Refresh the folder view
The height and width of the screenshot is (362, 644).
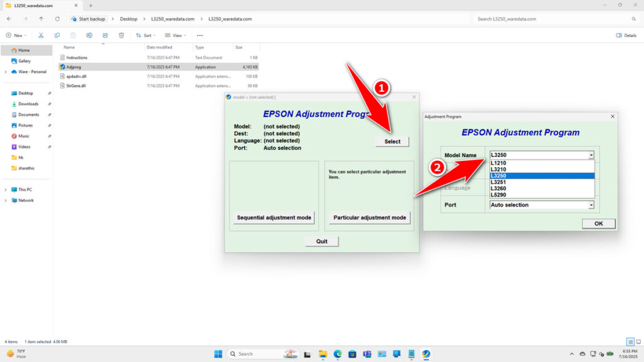[x=57, y=19]
